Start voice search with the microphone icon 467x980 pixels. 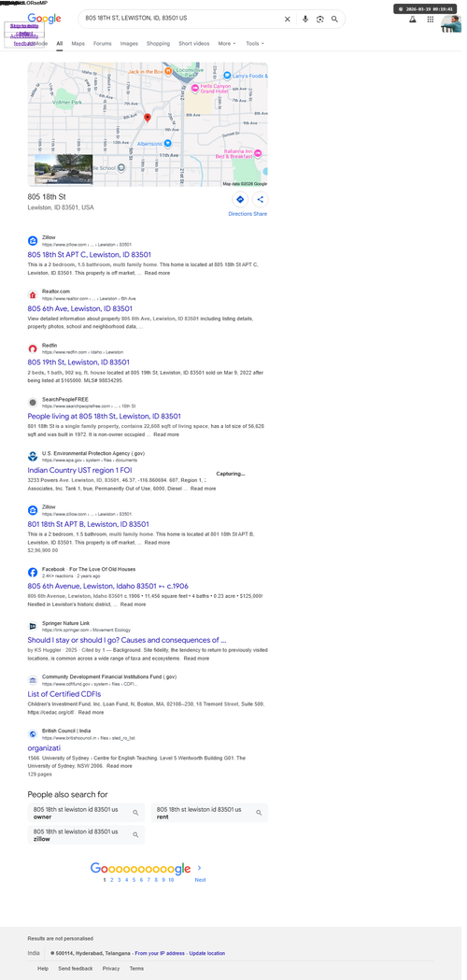point(309,20)
